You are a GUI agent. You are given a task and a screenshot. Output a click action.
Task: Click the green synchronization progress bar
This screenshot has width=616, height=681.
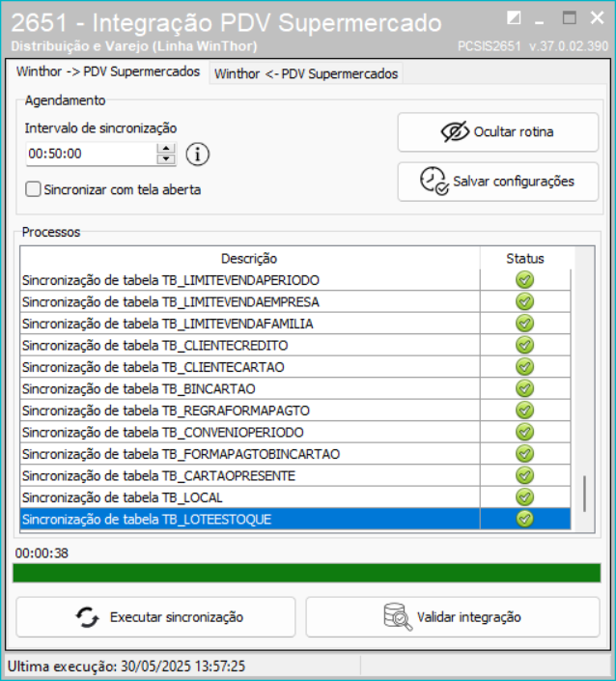coord(307,573)
